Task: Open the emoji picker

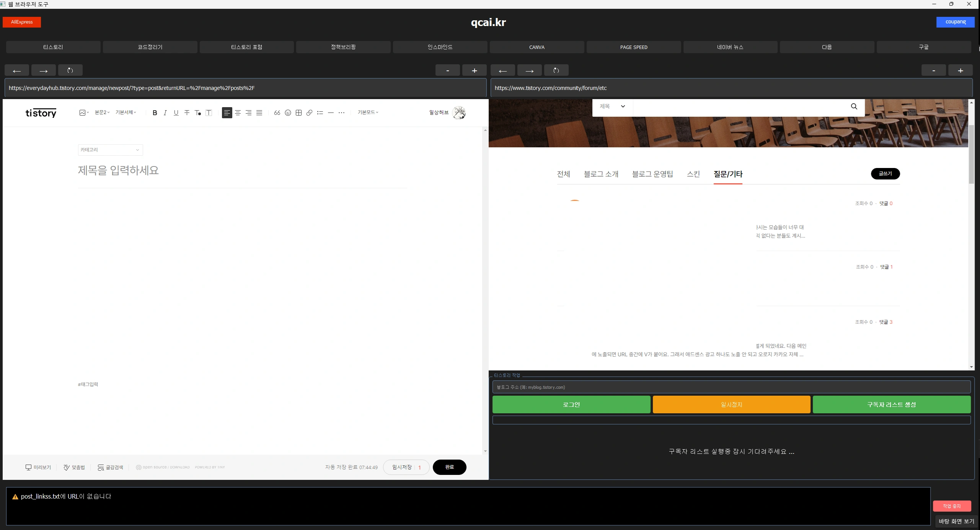Action: pos(288,113)
